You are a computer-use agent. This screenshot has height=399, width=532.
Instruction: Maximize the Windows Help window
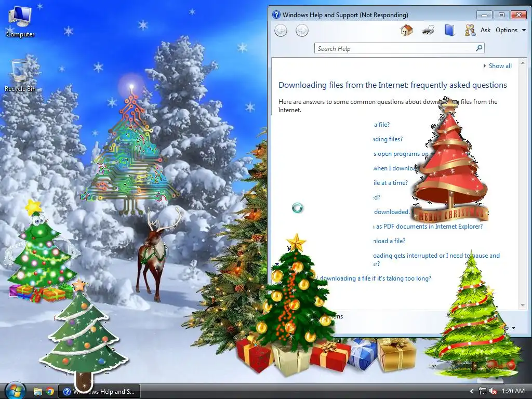(501, 15)
